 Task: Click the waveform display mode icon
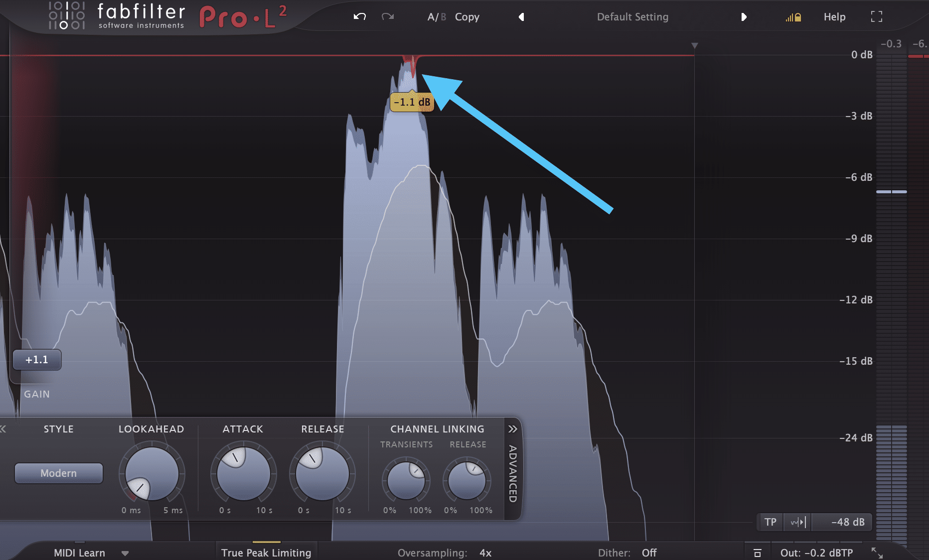798,522
